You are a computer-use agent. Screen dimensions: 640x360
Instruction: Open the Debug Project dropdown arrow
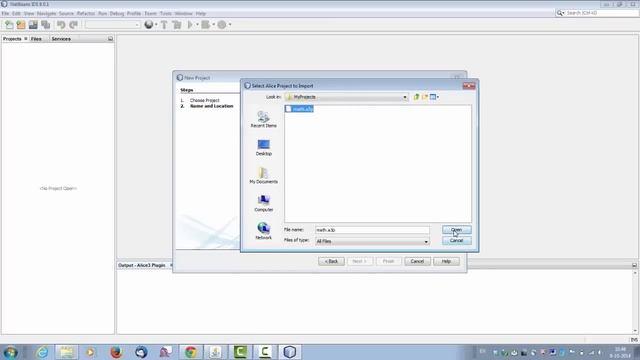213,25
